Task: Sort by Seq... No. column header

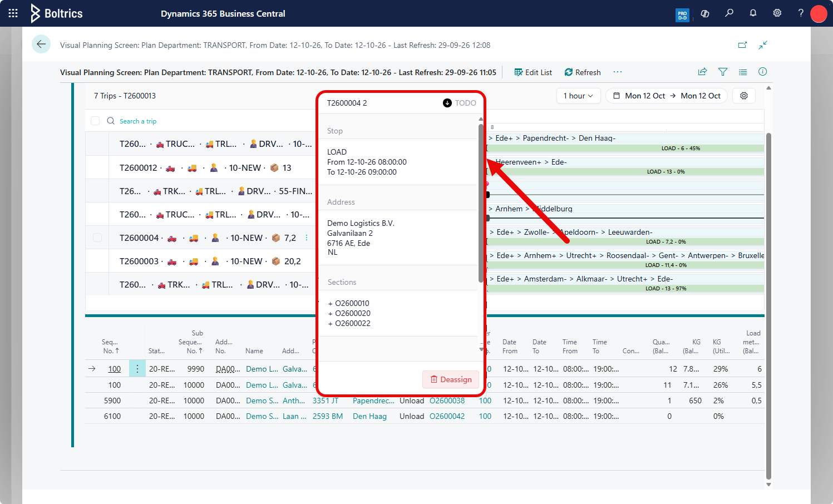Action: click(110, 346)
